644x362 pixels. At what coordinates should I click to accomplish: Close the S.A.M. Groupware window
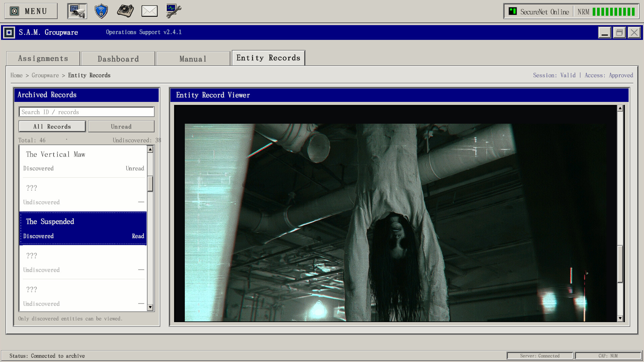(x=634, y=33)
